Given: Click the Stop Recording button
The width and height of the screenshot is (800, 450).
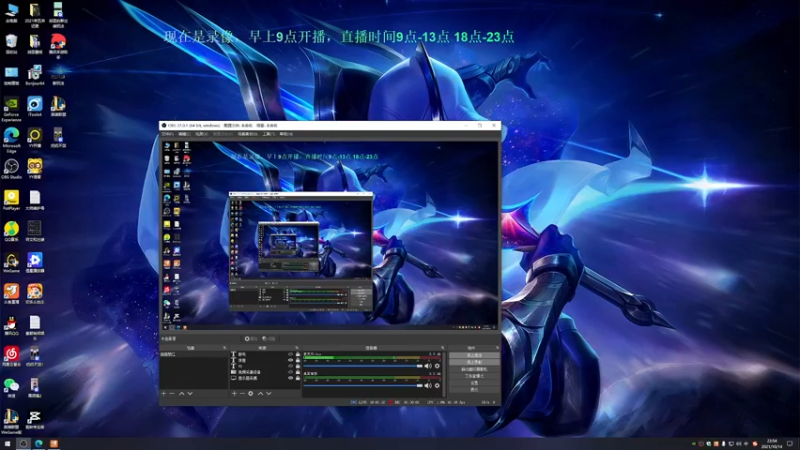Looking at the screenshot, I should [x=474, y=362].
